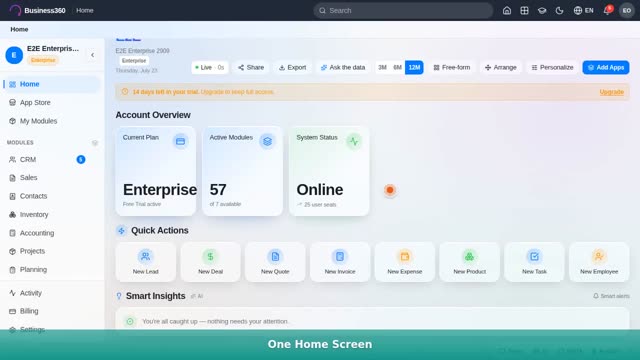The width and height of the screenshot is (640, 360).
Task: Open the CRM module
Action: (51, 160)
